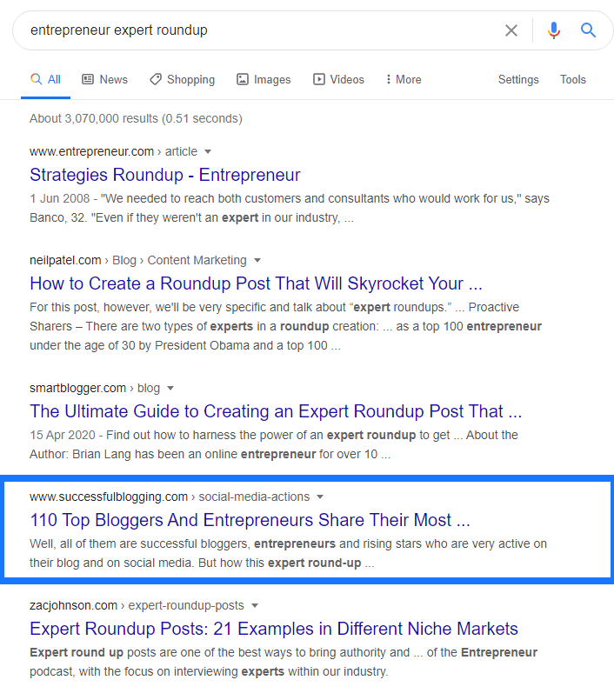Expand dropdown arrow next to www.entrepreneur.com article
Viewport: 614px width, 700px height.
(x=208, y=152)
